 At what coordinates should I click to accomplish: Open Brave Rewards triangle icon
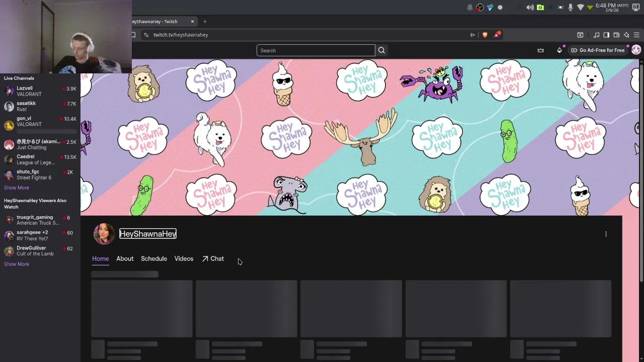tap(497, 35)
